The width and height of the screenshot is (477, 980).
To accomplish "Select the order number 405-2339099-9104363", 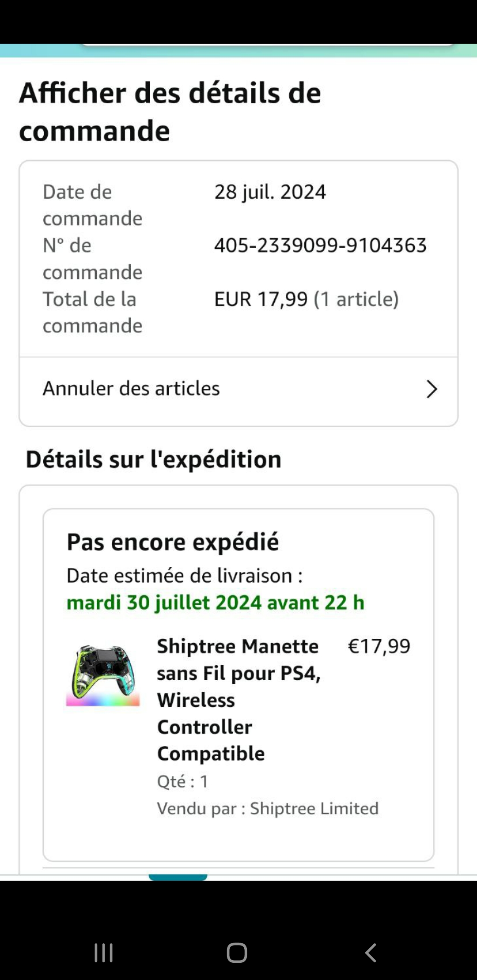I will click(x=320, y=245).
